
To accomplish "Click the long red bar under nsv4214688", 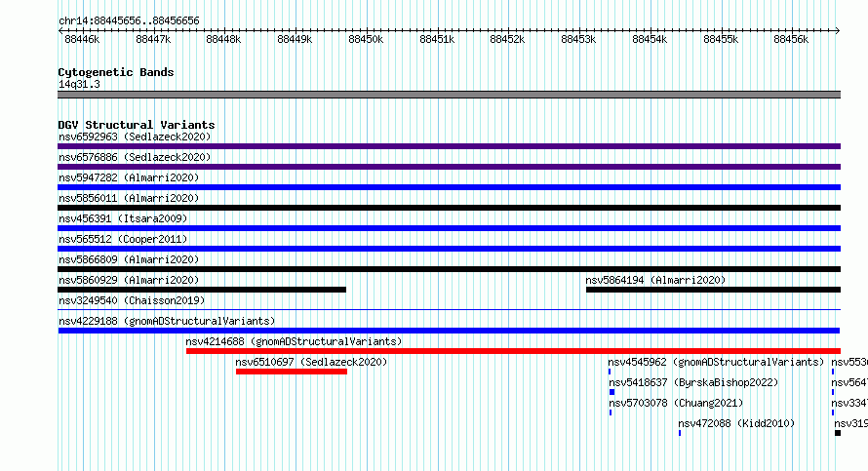I will pos(513,351).
